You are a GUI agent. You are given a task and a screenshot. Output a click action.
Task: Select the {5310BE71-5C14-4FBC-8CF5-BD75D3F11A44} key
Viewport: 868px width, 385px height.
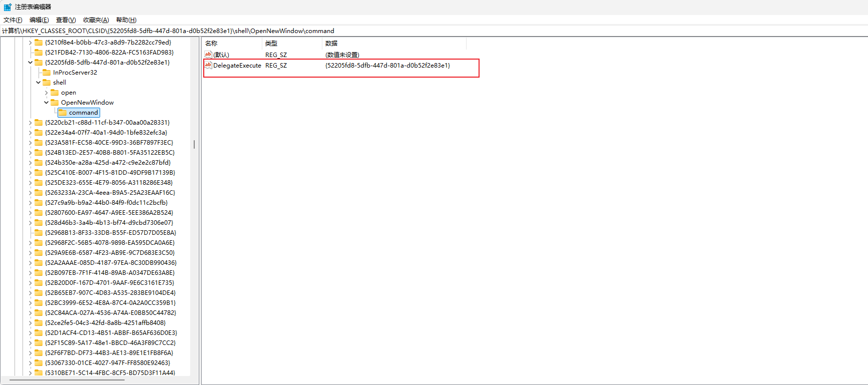point(110,373)
